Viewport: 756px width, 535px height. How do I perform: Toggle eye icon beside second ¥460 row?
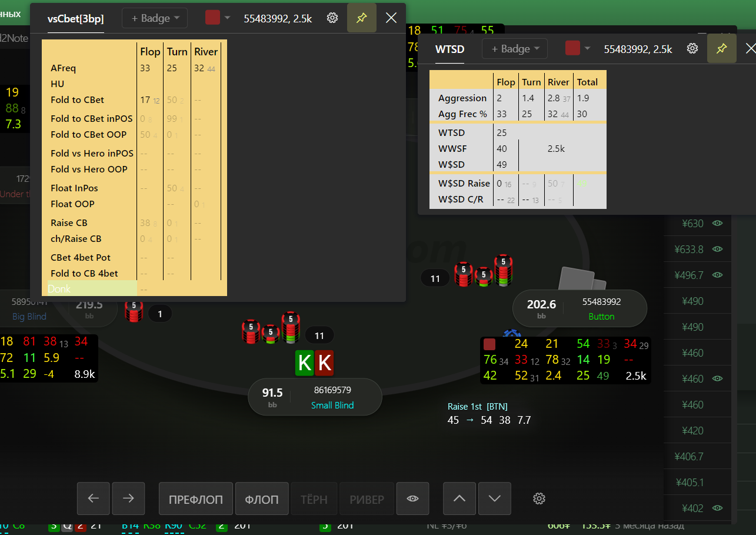(717, 378)
